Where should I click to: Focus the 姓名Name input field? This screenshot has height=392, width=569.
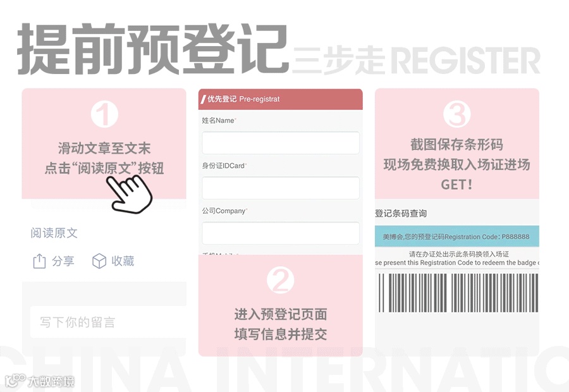click(281, 143)
